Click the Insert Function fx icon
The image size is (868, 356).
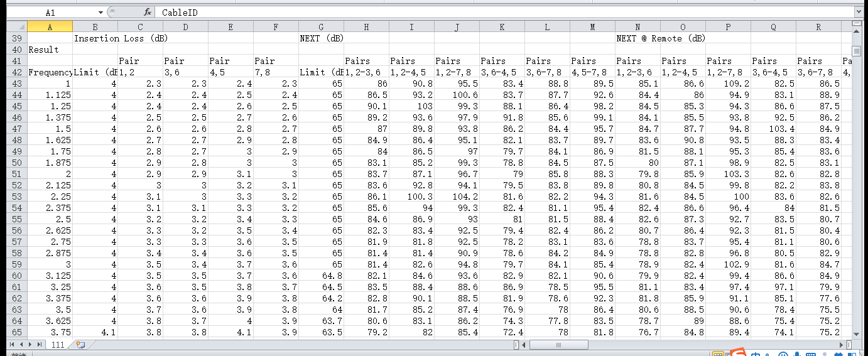pyautogui.click(x=148, y=12)
